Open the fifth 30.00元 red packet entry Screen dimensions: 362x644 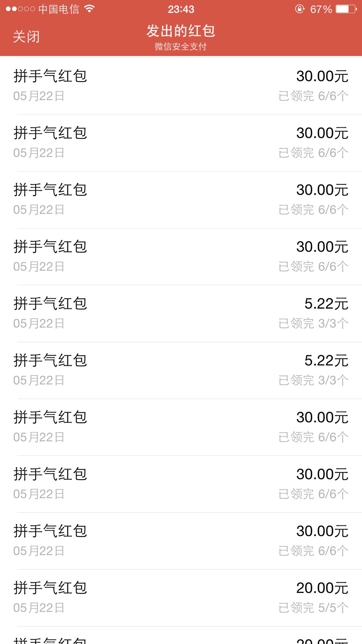pos(181,427)
